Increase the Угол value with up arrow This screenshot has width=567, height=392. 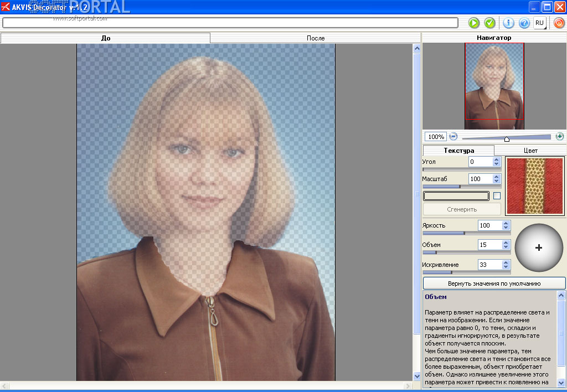pyautogui.click(x=497, y=159)
